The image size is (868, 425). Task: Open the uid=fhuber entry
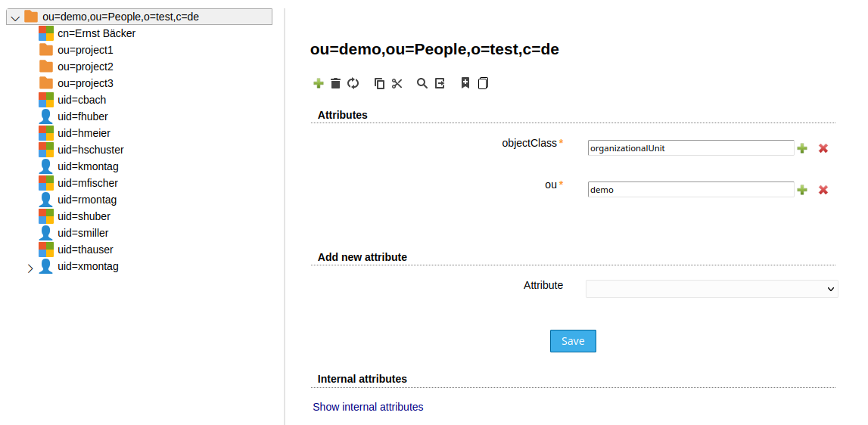[x=82, y=116]
